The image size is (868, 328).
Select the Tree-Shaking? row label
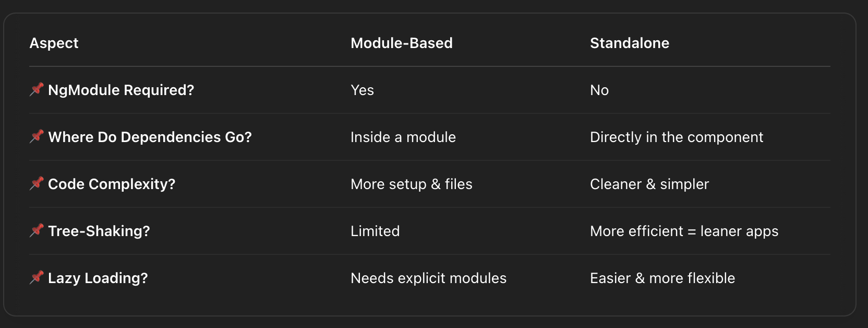[99, 231]
